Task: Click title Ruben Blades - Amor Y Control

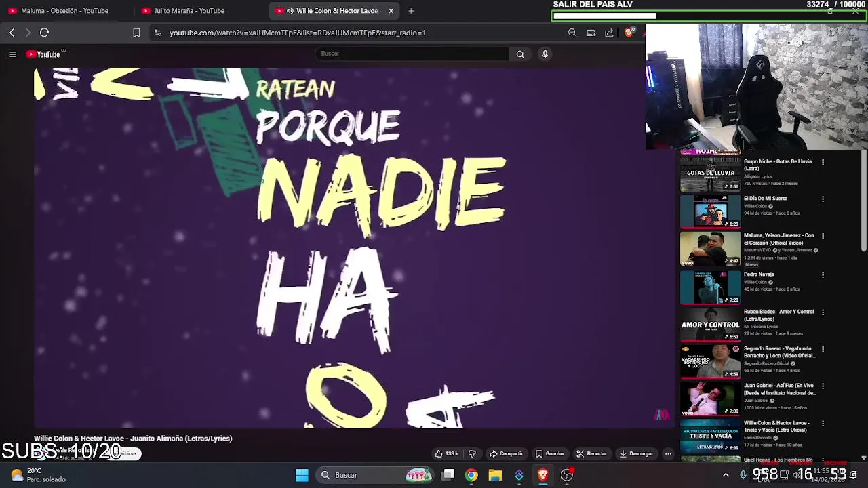Action: tap(778, 315)
